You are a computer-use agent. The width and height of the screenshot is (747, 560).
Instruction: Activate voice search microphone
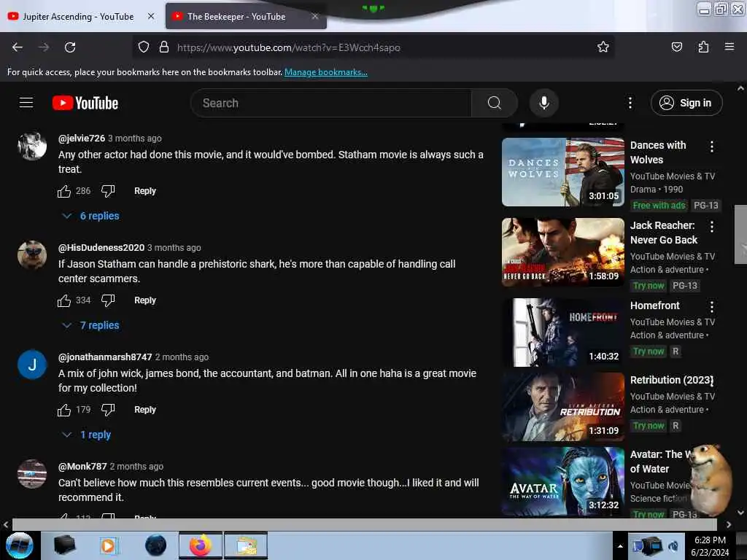pos(543,103)
